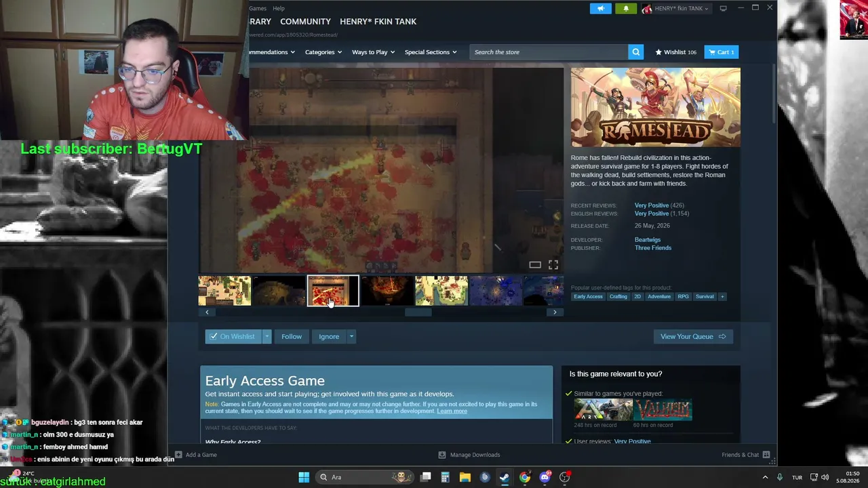This screenshot has height=488, width=868.
Task: Open Google Chrome from the taskbar
Action: coord(525,477)
